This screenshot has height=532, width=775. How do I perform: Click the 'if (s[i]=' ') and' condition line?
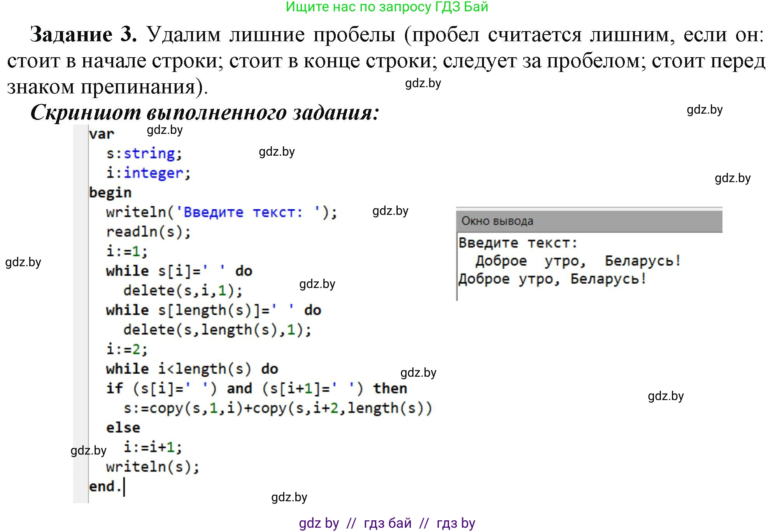pos(256,388)
